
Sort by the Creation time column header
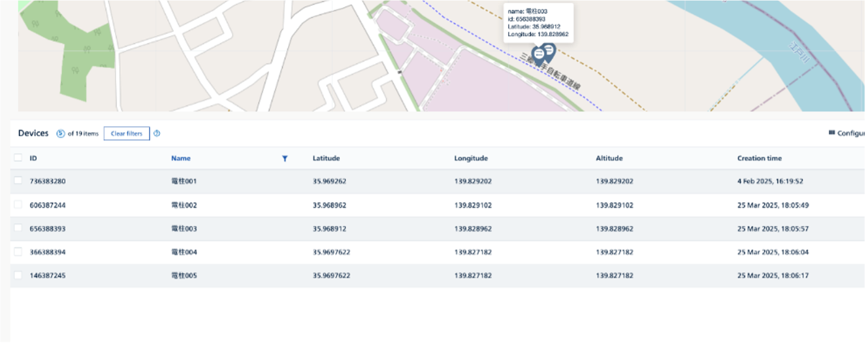point(759,158)
